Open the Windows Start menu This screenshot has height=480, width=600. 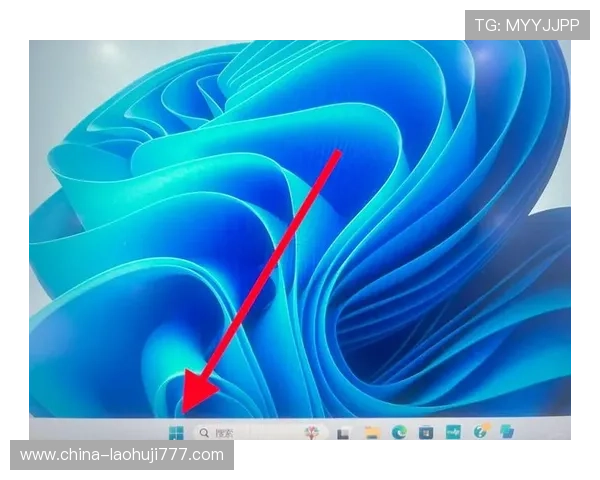[x=176, y=432]
